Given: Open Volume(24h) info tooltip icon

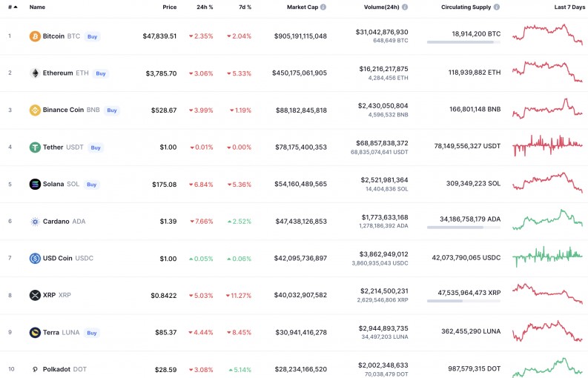Looking at the screenshot, I should [x=405, y=7].
